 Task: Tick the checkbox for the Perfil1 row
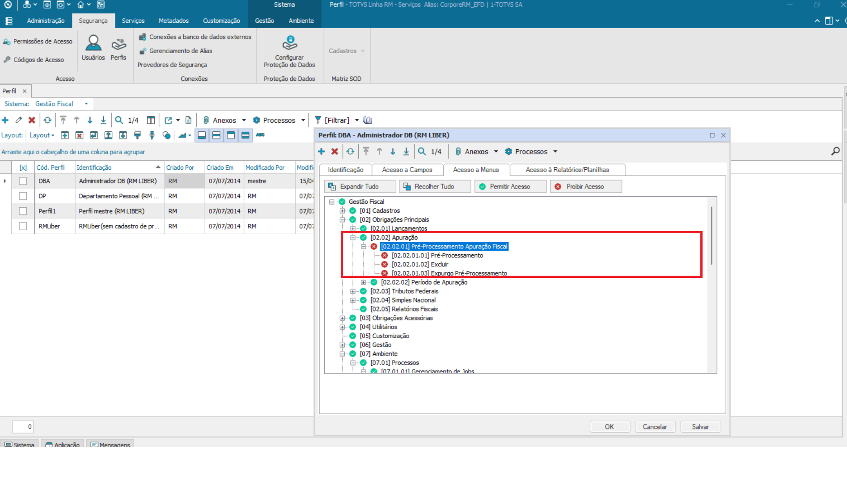23,211
